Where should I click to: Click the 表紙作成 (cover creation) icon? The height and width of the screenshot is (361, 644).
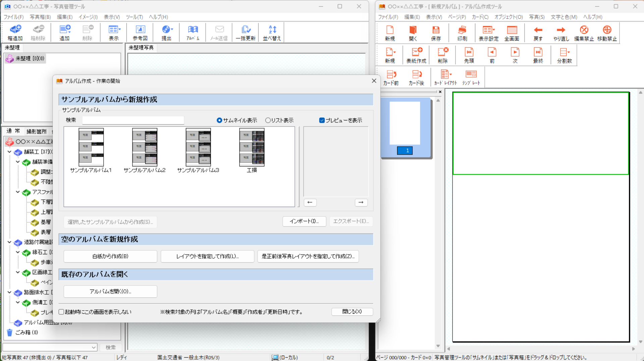(x=416, y=55)
